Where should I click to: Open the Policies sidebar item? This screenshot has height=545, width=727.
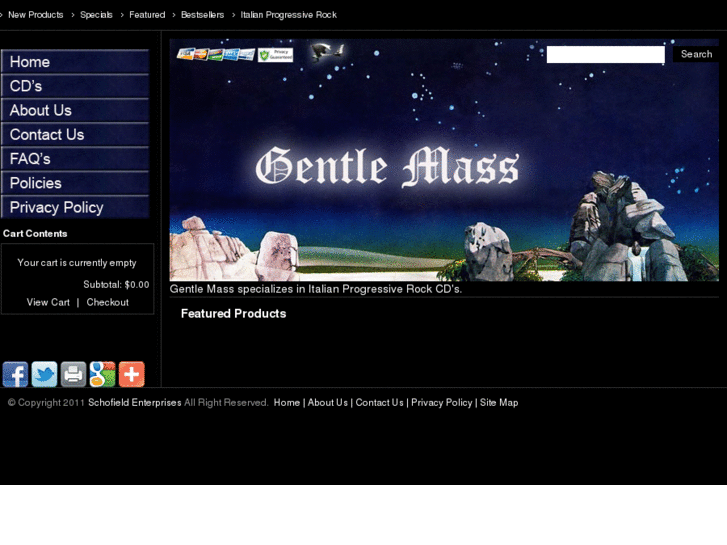click(75, 183)
